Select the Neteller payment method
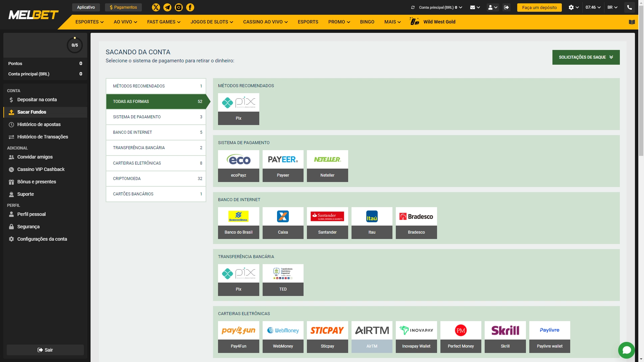 pyautogui.click(x=327, y=166)
